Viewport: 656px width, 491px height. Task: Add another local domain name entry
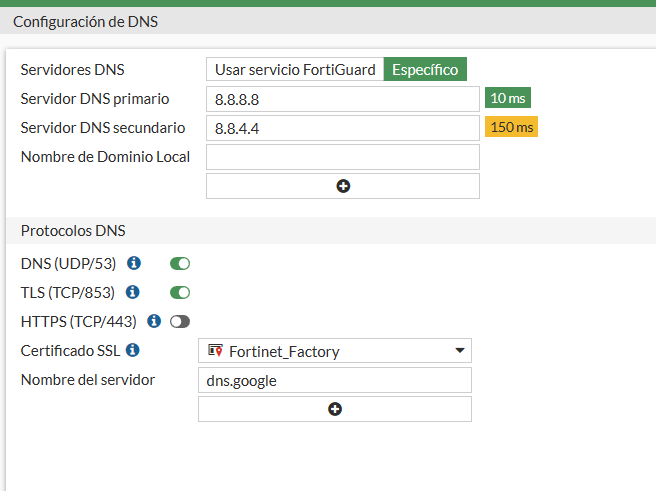point(343,186)
